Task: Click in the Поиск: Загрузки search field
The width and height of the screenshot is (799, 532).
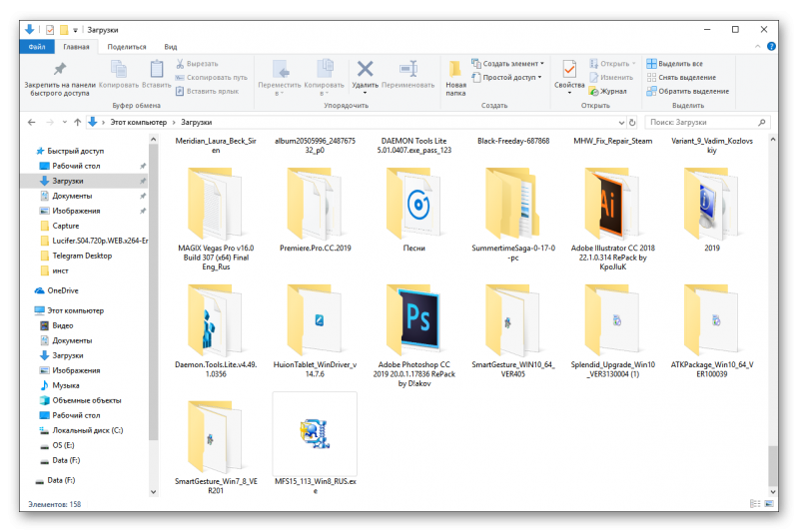Action: (x=703, y=122)
